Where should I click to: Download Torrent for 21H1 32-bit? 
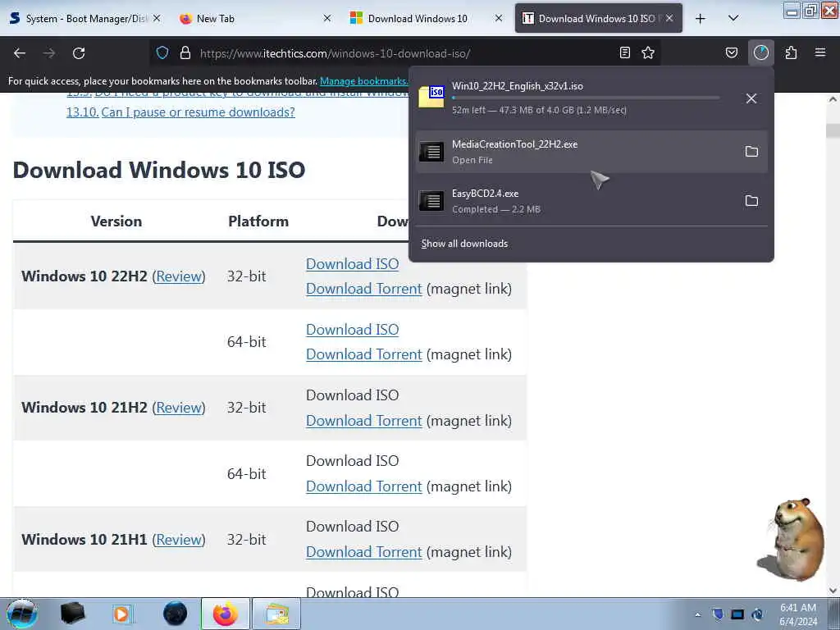click(364, 552)
